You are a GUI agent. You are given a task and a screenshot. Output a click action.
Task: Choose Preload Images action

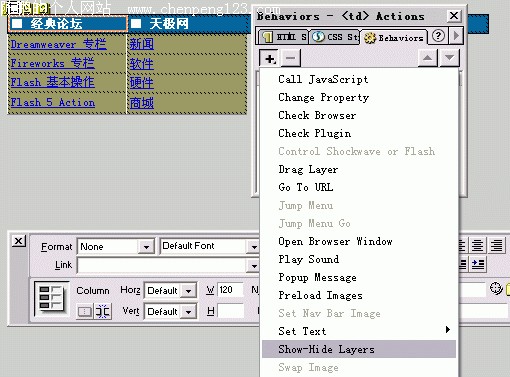pos(359,295)
